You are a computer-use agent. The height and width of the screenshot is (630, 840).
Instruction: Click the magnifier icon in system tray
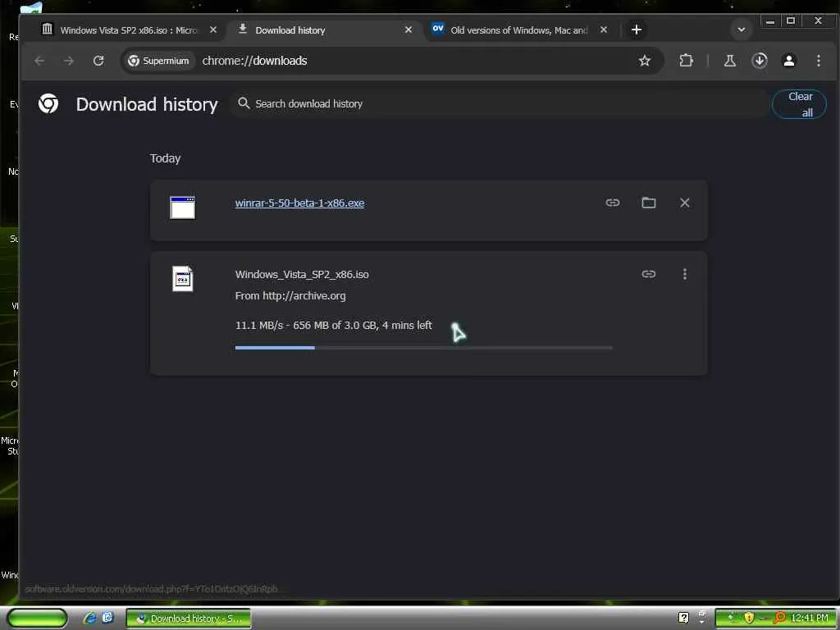tap(779, 619)
